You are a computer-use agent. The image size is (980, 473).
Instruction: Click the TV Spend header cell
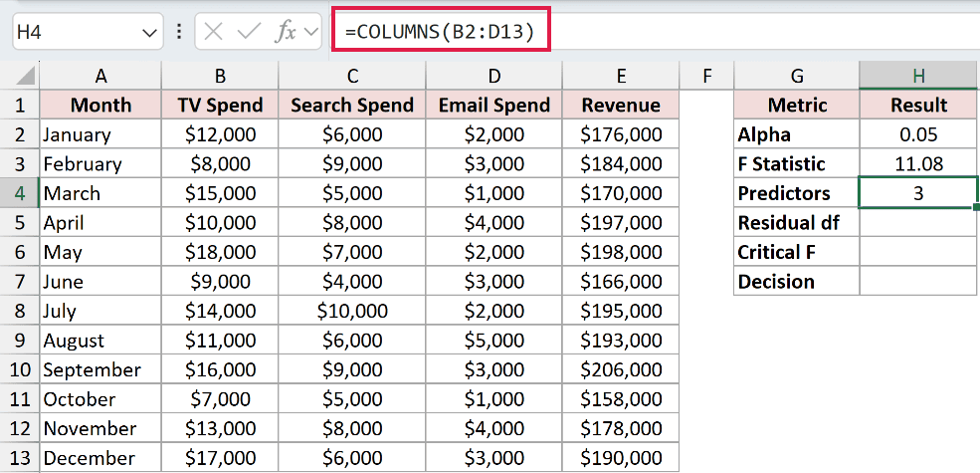[x=220, y=106]
